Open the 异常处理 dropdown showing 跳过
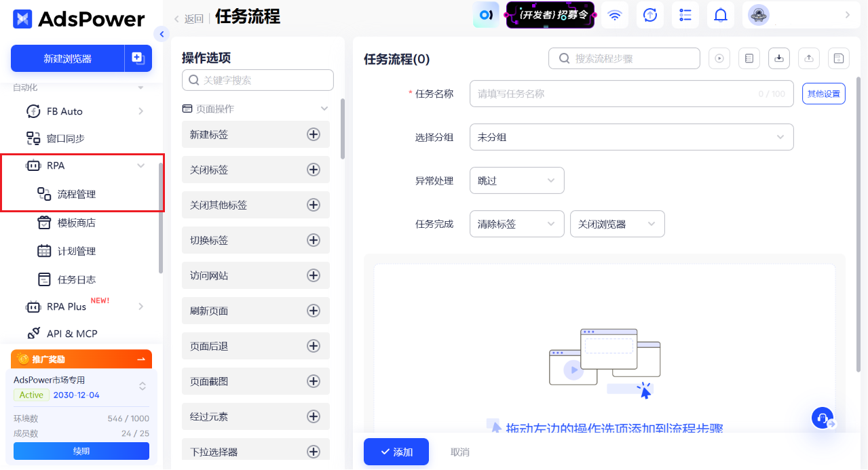The height and width of the screenshot is (470, 868). (517, 180)
